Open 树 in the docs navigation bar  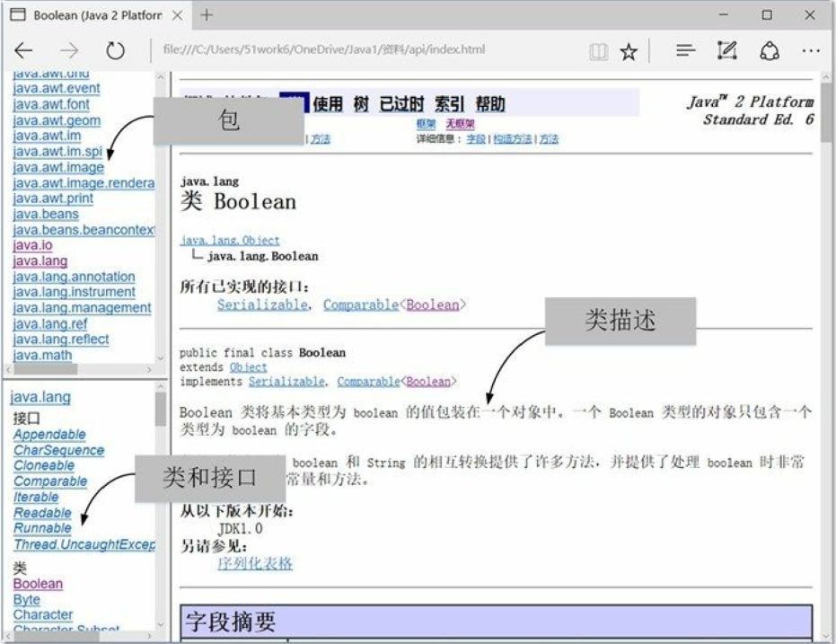361,103
